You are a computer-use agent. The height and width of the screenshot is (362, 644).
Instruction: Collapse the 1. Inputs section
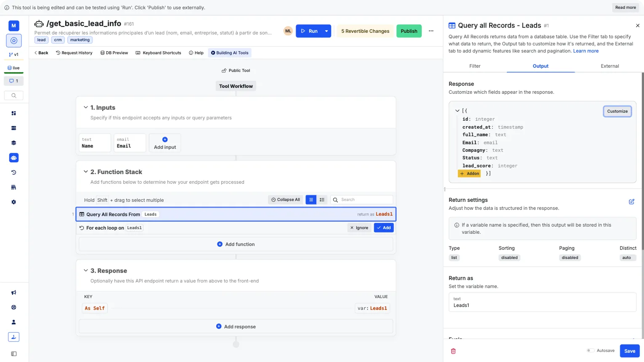tap(86, 108)
